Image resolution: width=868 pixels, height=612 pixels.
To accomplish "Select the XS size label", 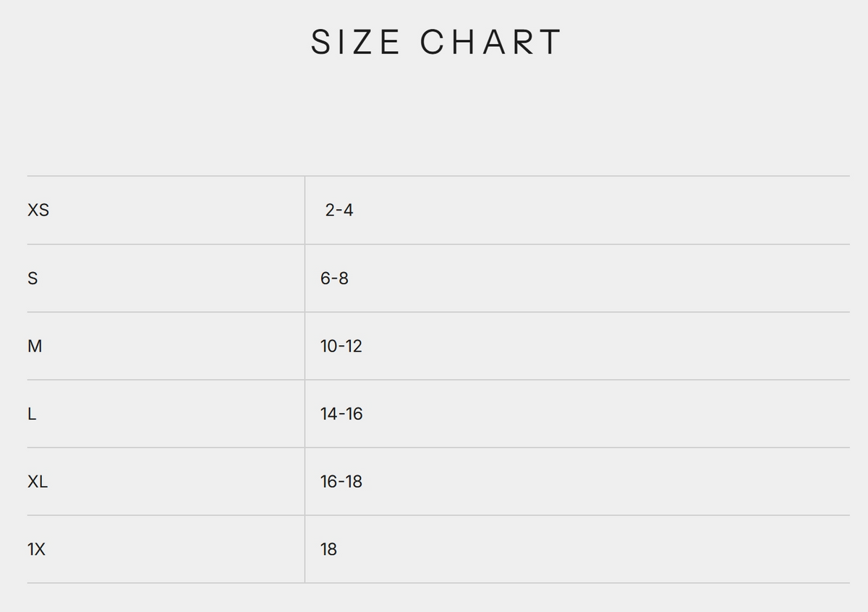I will (x=38, y=211).
